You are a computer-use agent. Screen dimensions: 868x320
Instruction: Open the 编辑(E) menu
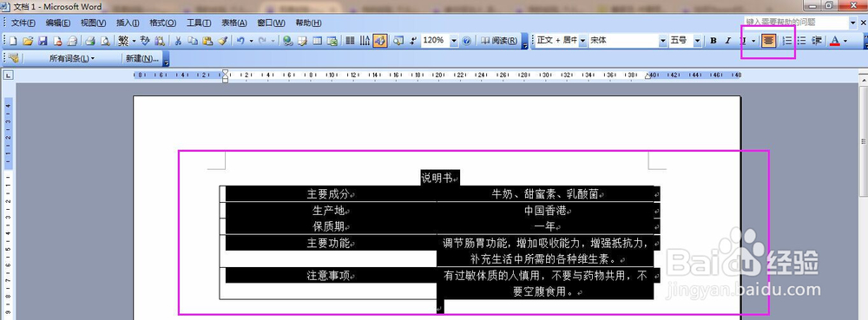click(x=58, y=23)
